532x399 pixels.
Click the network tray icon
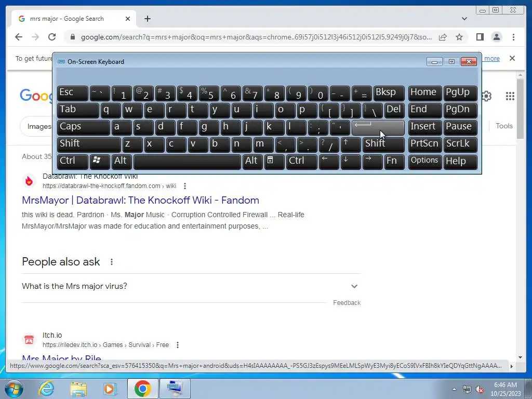coord(467,390)
